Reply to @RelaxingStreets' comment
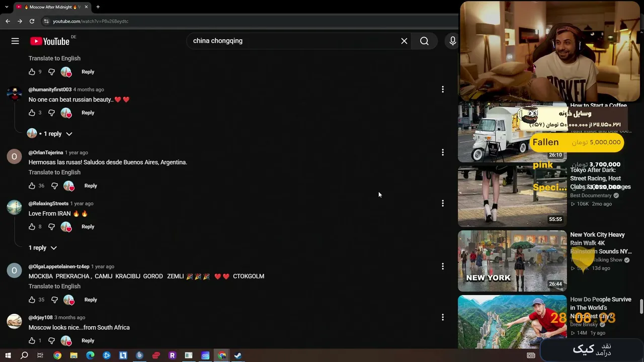The width and height of the screenshot is (644, 362). point(88,227)
